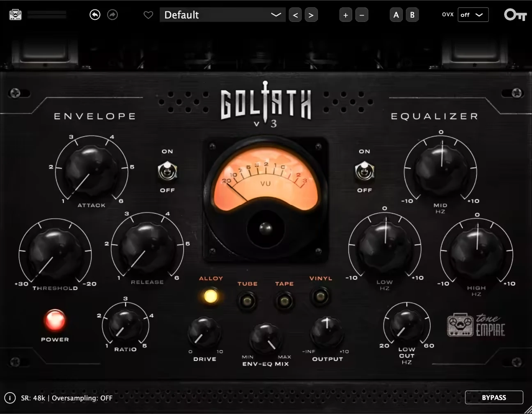
Task: Select the Vinyl saturation mode
Action: click(320, 296)
